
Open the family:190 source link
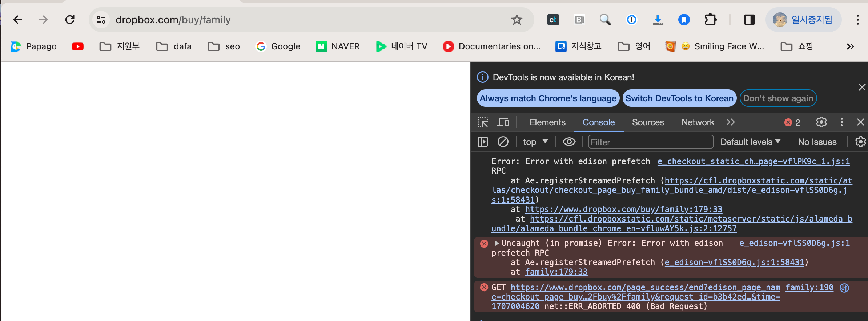pos(809,288)
